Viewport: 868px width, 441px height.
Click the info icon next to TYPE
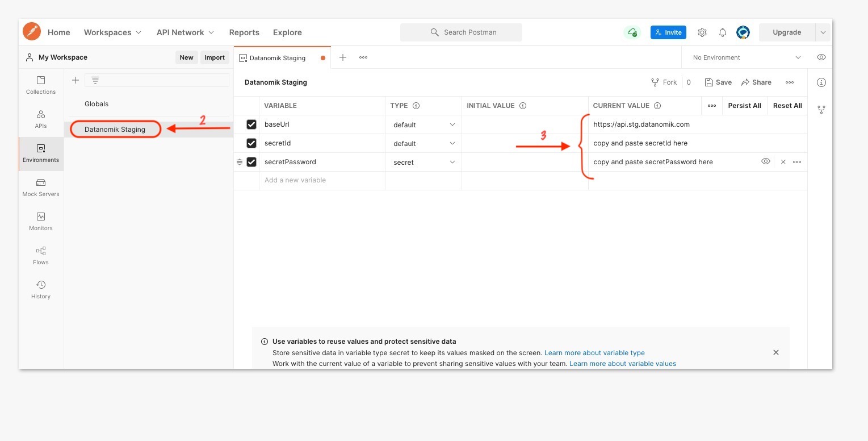416,106
